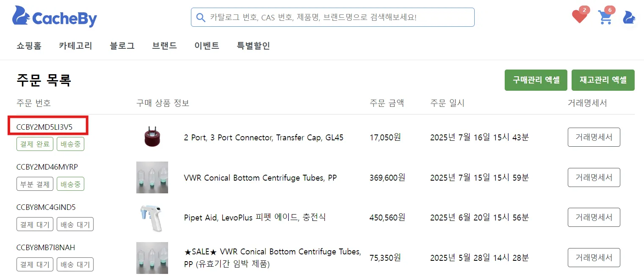Click 결제 대기 badge of order CCBY8MC4GIND5
This screenshot has width=644, height=279.
coord(35,224)
